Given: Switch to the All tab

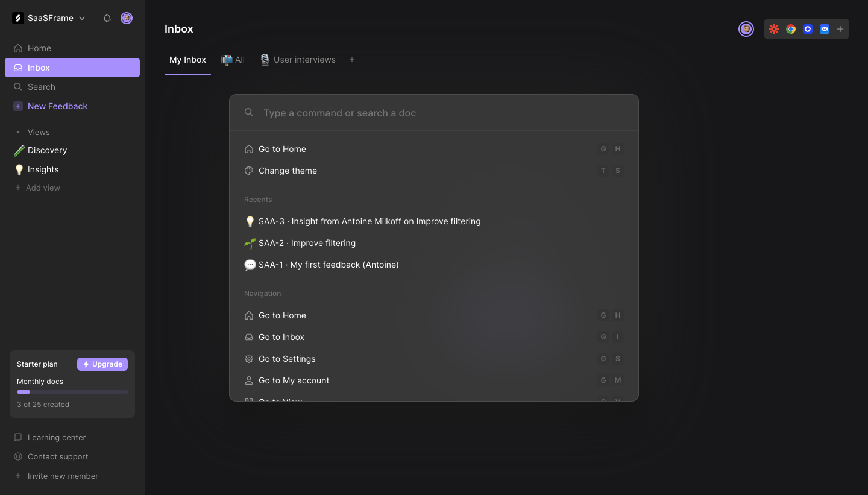Looking at the screenshot, I should click(233, 60).
